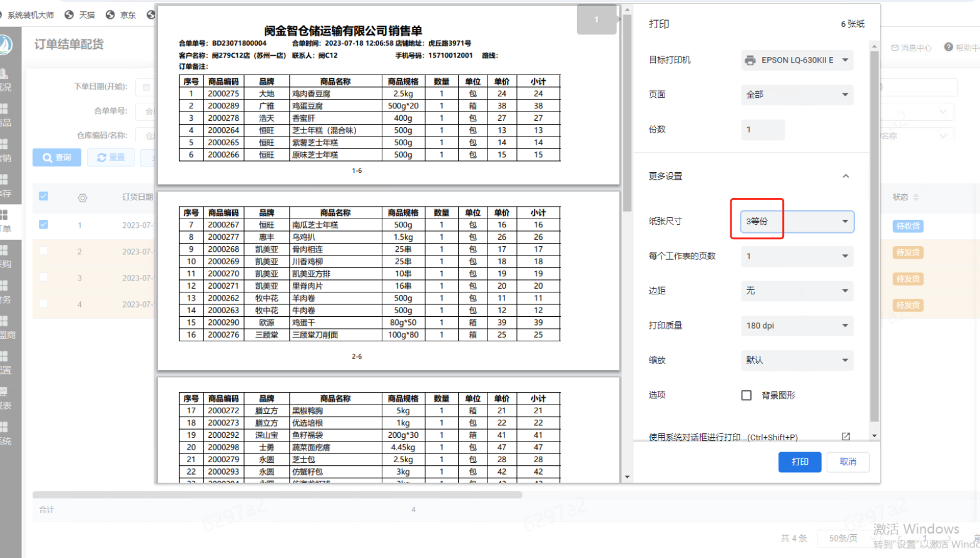Click the 待发货 badge in row 3
The image size is (980, 558).
coord(908,279)
